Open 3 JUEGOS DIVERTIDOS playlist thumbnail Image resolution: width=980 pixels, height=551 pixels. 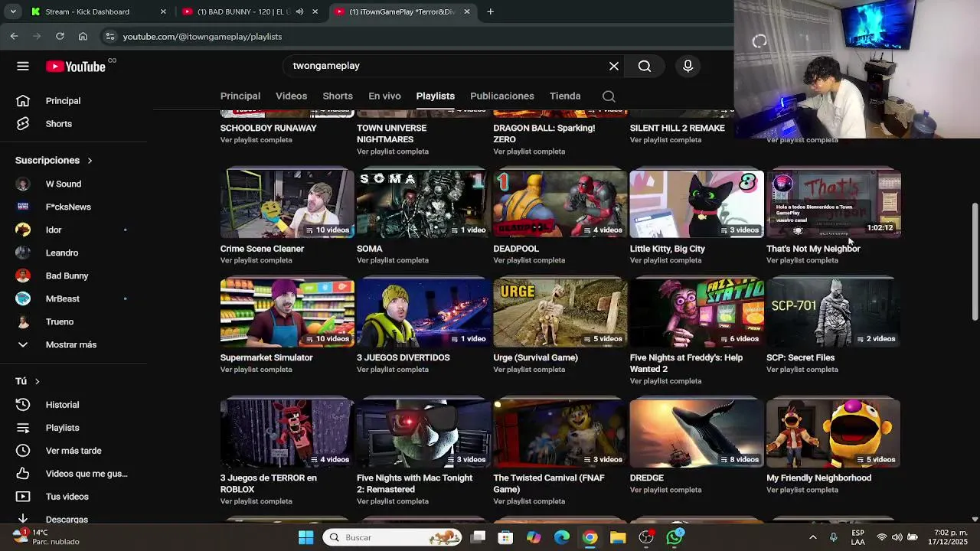[x=423, y=312]
